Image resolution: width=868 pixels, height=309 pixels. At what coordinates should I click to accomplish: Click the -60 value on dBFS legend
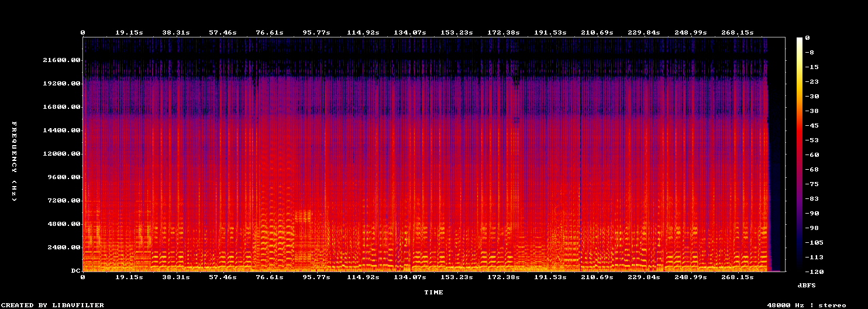[811, 154]
